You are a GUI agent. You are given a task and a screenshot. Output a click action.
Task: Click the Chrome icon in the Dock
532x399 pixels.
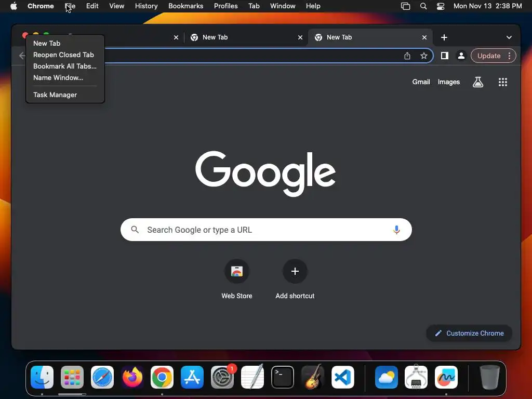point(162,377)
